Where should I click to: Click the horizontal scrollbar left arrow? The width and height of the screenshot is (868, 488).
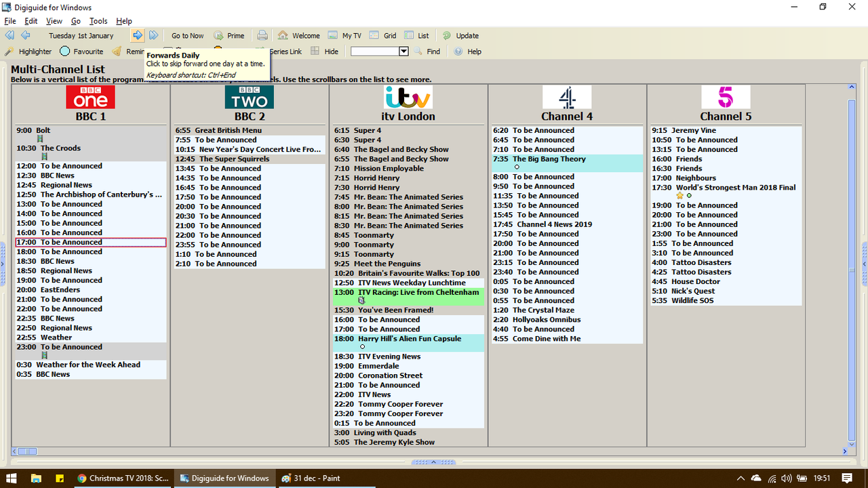tap(14, 451)
